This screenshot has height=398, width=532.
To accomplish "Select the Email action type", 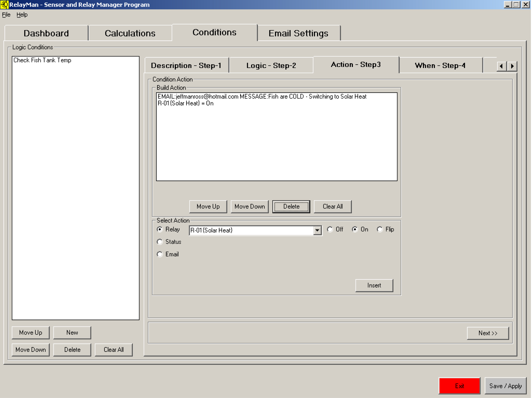I will (x=160, y=254).
